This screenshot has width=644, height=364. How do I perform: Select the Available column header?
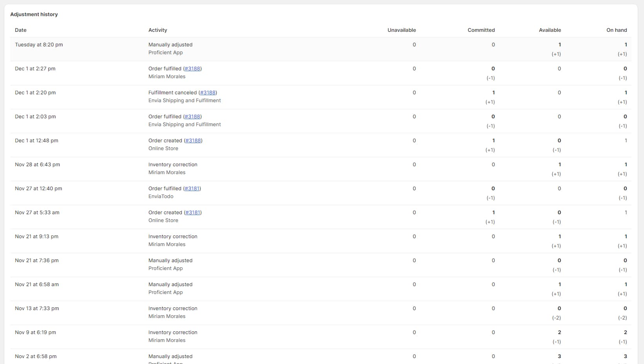pyautogui.click(x=550, y=30)
